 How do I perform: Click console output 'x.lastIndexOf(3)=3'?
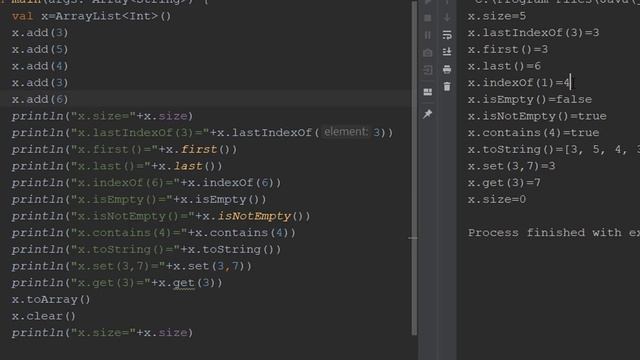(x=533, y=33)
